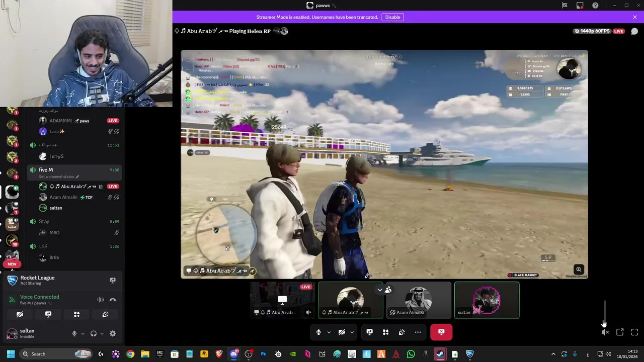This screenshot has width=644, height=362.
Task: Open more options ellipsis in call controls
Action: (418, 332)
